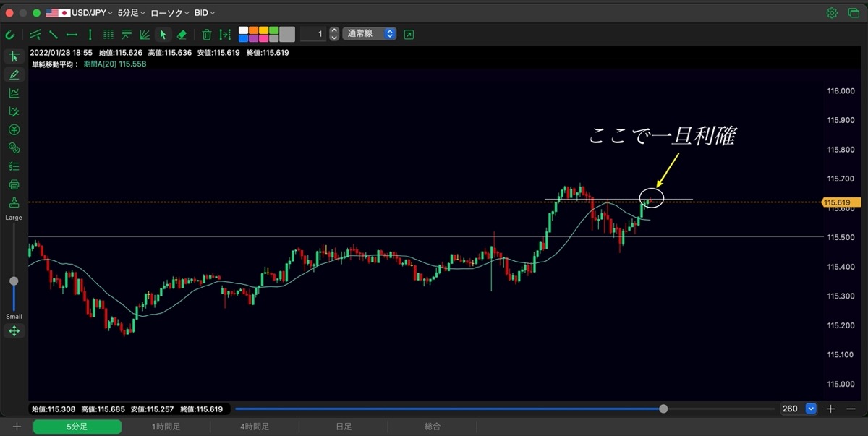Choose the trend line tool
Image resolution: width=868 pixels, height=436 pixels.
pos(54,35)
